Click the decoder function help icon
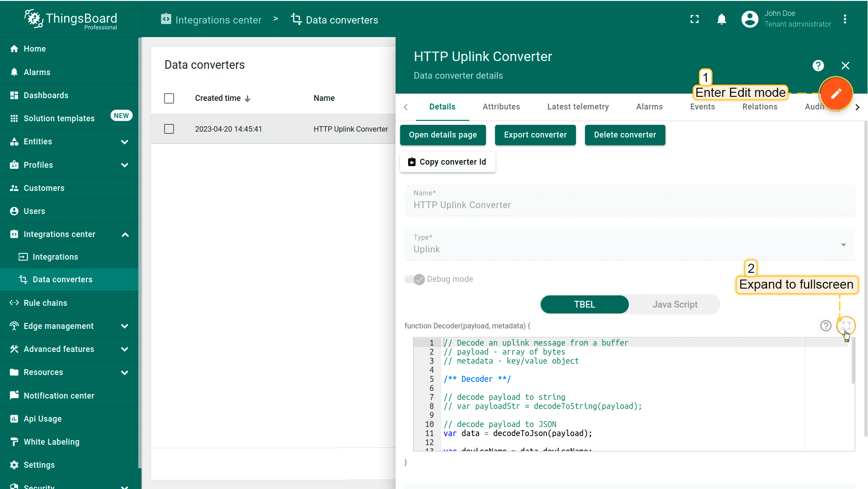This screenshot has width=868, height=489. pyautogui.click(x=826, y=326)
